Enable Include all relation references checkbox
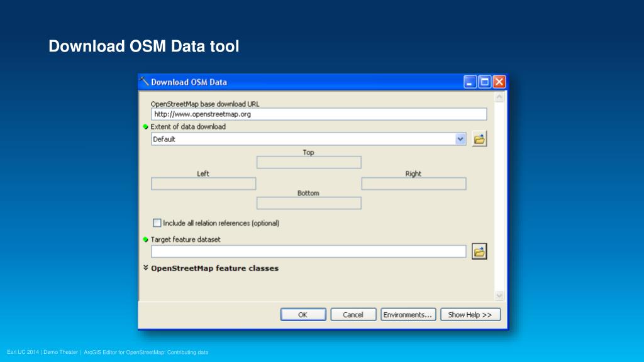 (x=157, y=223)
